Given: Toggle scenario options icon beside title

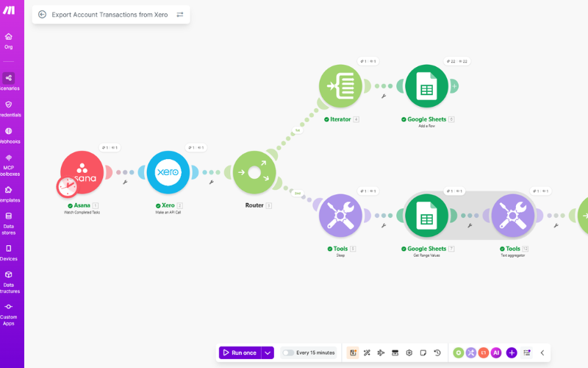Looking at the screenshot, I should pyautogui.click(x=180, y=14).
